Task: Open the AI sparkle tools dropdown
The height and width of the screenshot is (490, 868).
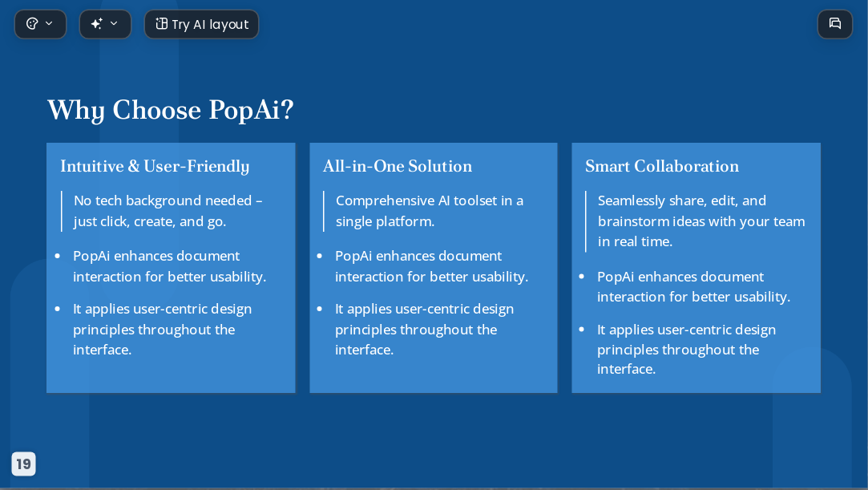Action: [105, 24]
